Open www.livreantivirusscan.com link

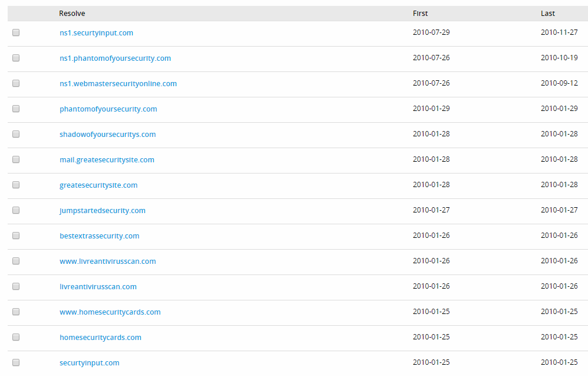pos(107,261)
